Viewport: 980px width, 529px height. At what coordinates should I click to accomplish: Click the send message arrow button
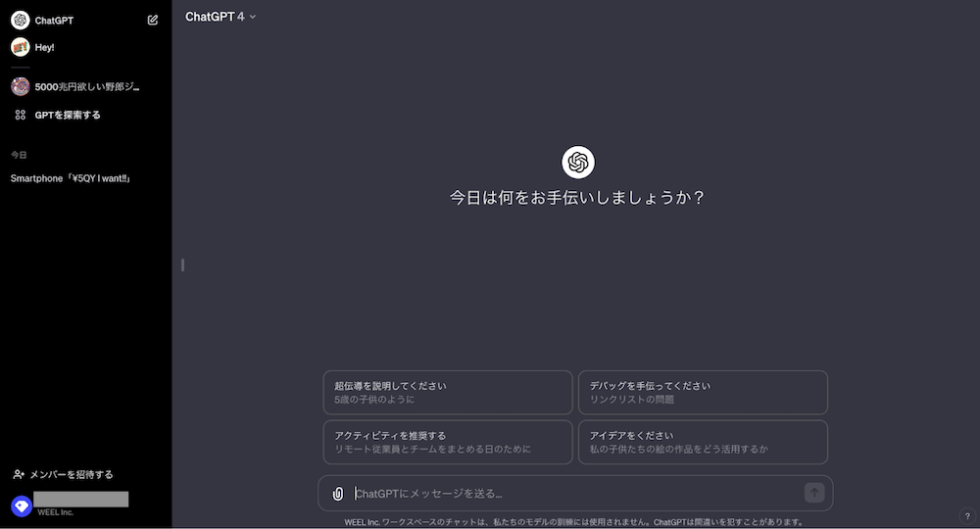[814, 493]
